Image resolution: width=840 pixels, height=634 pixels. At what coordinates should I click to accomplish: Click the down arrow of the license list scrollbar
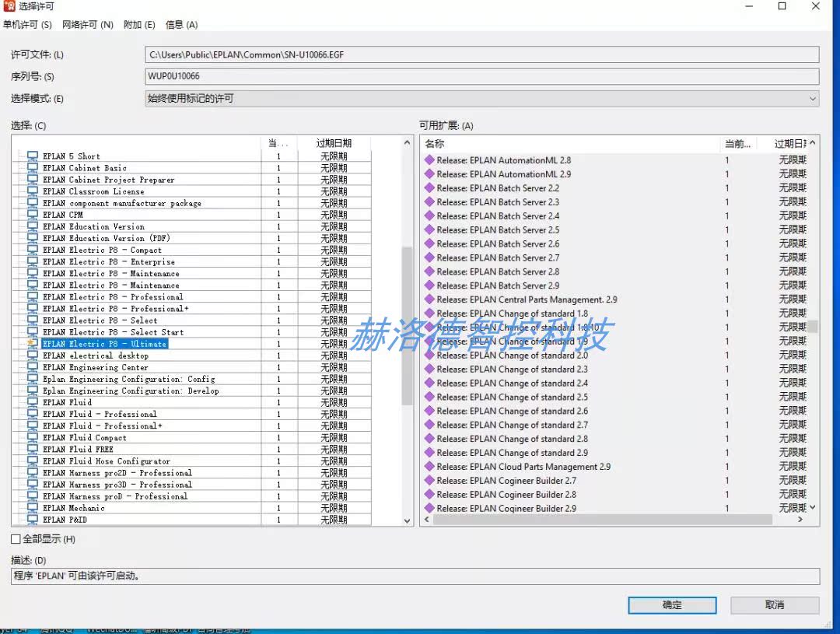pyautogui.click(x=407, y=520)
